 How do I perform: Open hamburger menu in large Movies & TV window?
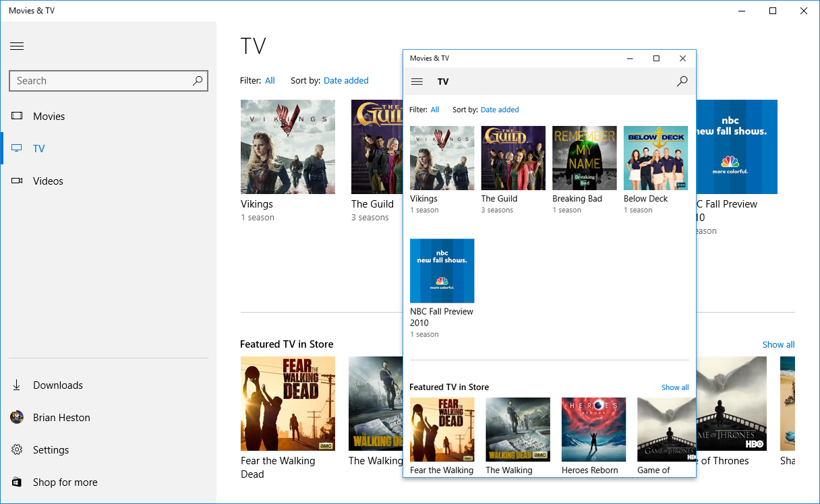(x=17, y=46)
